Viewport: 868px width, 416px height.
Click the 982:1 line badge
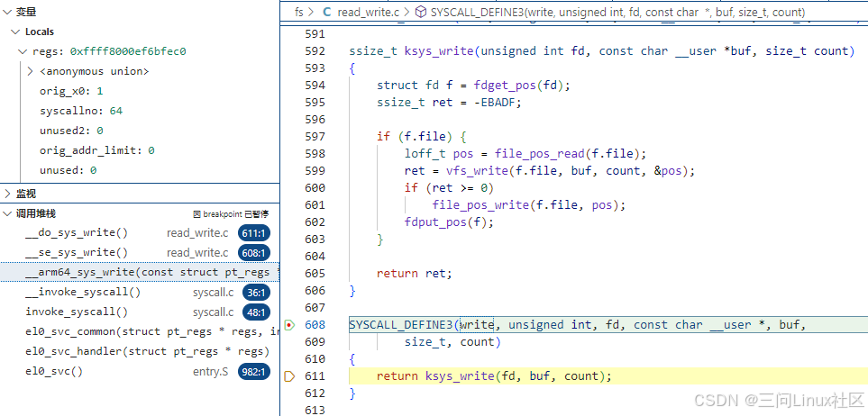[x=254, y=372]
